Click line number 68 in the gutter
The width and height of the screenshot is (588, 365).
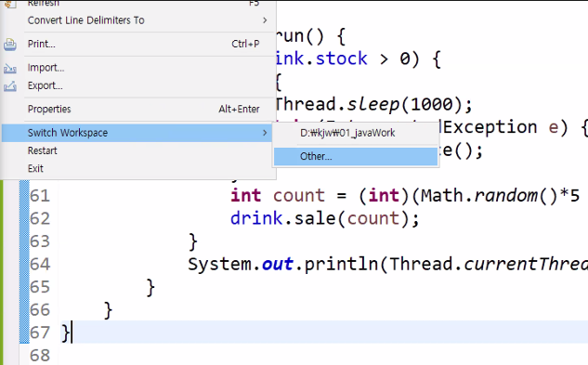[x=40, y=356]
